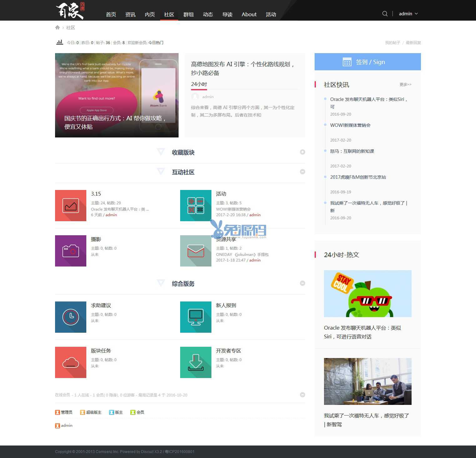Open ONEDAY《jokulman》手提包 last post link
The width and height of the screenshot is (476, 458).
pyautogui.click(x=242, y=255)
